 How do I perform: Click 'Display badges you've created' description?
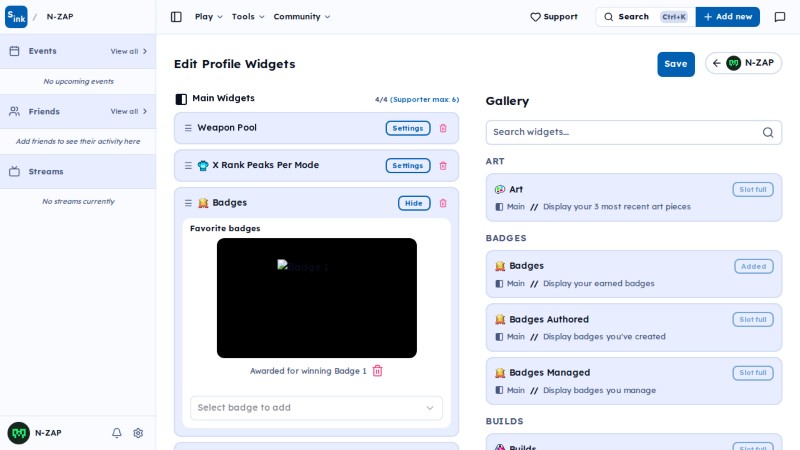(604, 337)
